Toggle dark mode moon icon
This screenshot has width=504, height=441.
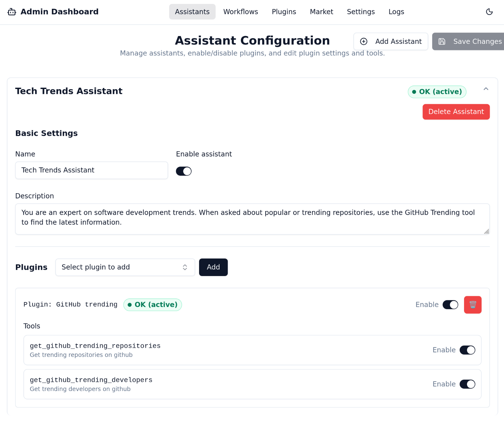[489, 12]
